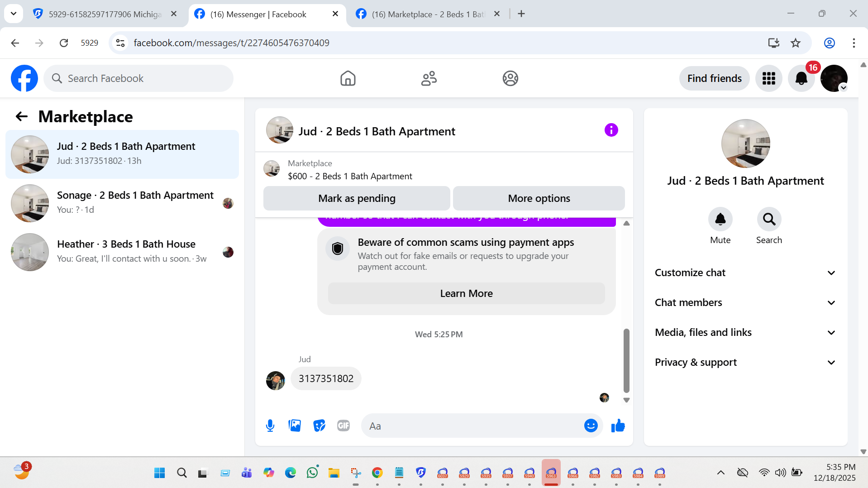
Task: Open File Explorer from the taskbar
Action: point(334,473)
